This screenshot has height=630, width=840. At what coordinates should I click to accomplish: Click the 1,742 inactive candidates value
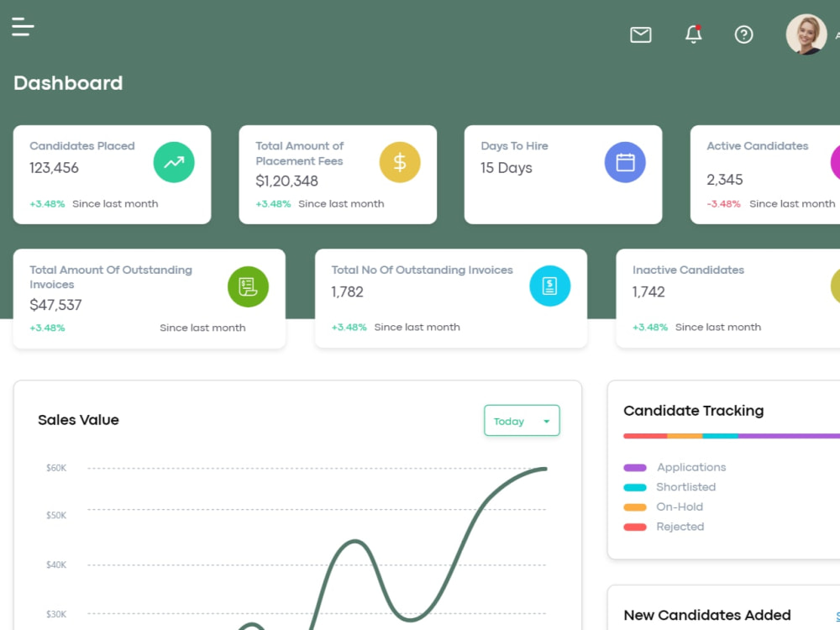pyautogui.click(x=648, y=292)
